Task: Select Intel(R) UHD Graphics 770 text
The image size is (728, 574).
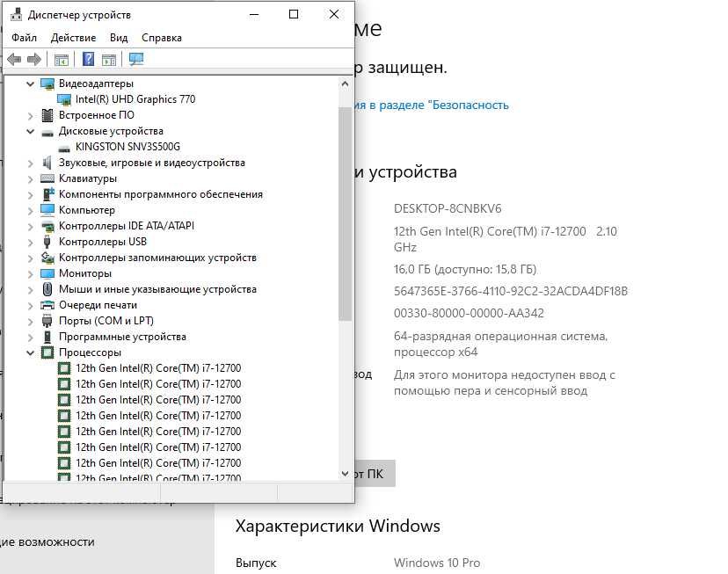Action: (135, 99)
